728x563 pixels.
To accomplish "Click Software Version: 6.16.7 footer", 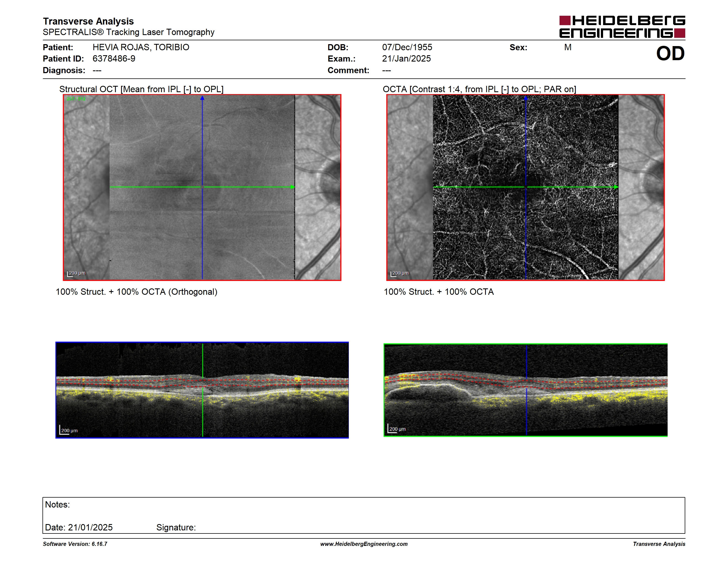I will click(75, 544).
